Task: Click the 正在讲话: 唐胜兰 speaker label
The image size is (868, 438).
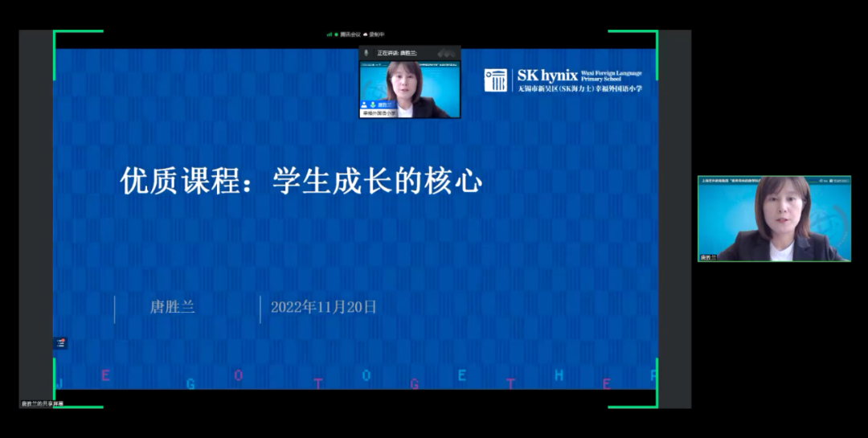Action: tap(397, 53)
